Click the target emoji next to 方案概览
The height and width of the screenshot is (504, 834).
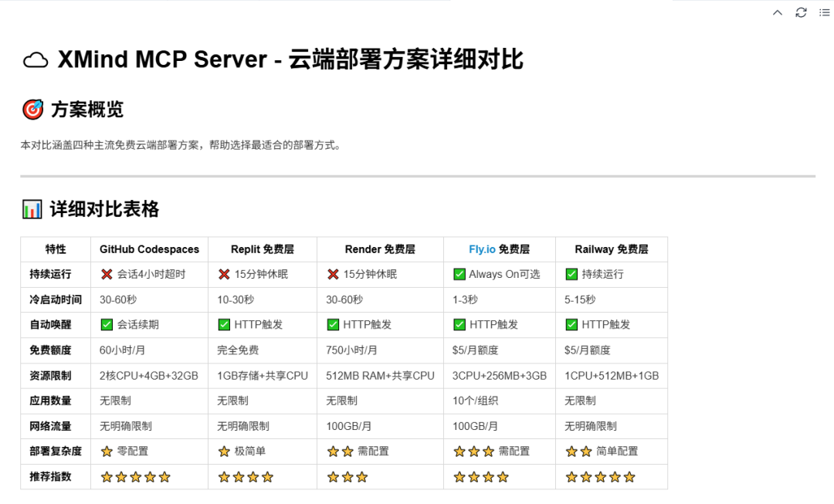click(x=33, y=110)
